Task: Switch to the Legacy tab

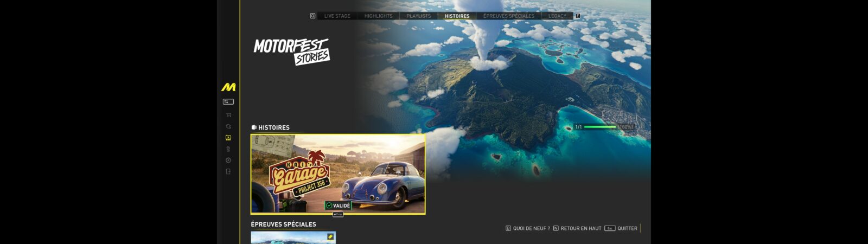Action: (557, 16)
